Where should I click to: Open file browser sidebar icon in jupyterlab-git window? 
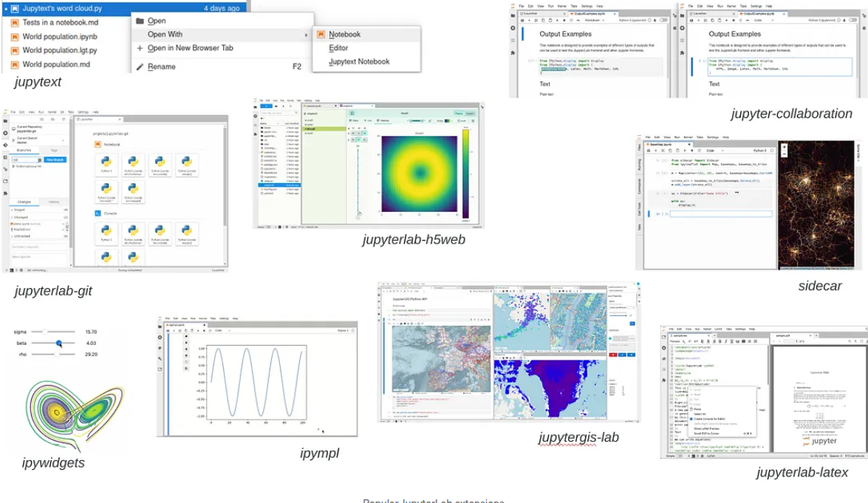coord(5,120)
